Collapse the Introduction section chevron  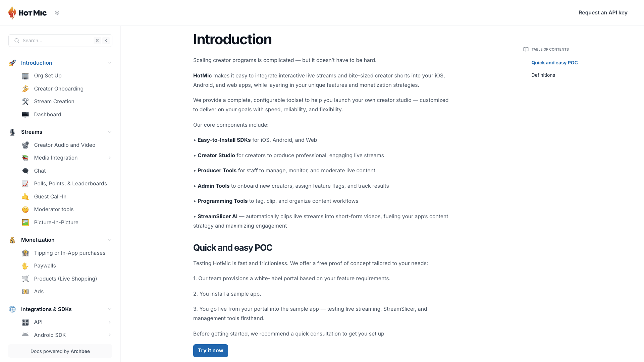110,63
